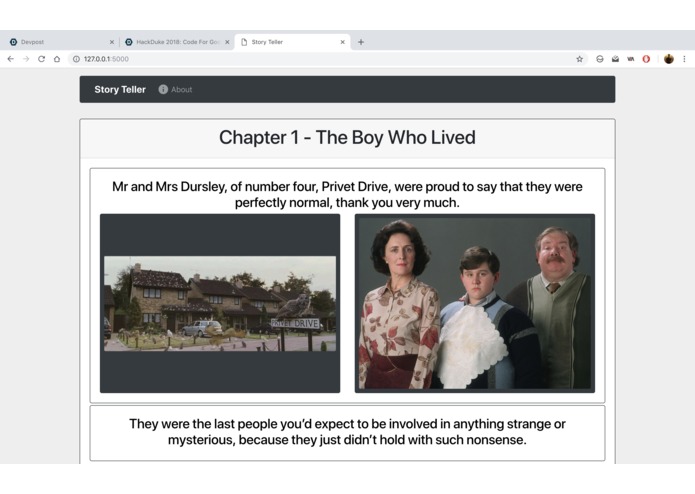Click the address bar showing 127.0.0.1:5000
The height and width of the screenshot is (494, 695).
[x=328, y=59]
